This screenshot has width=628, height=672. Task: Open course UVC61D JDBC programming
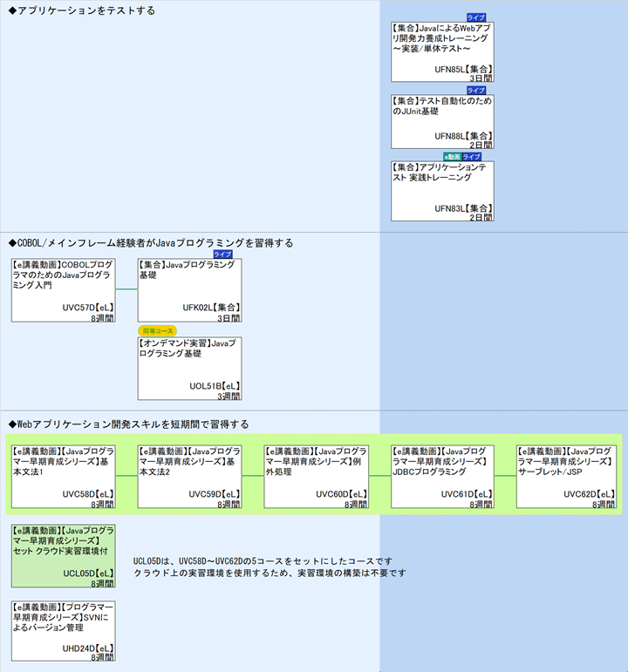click(x=442, y=477)
